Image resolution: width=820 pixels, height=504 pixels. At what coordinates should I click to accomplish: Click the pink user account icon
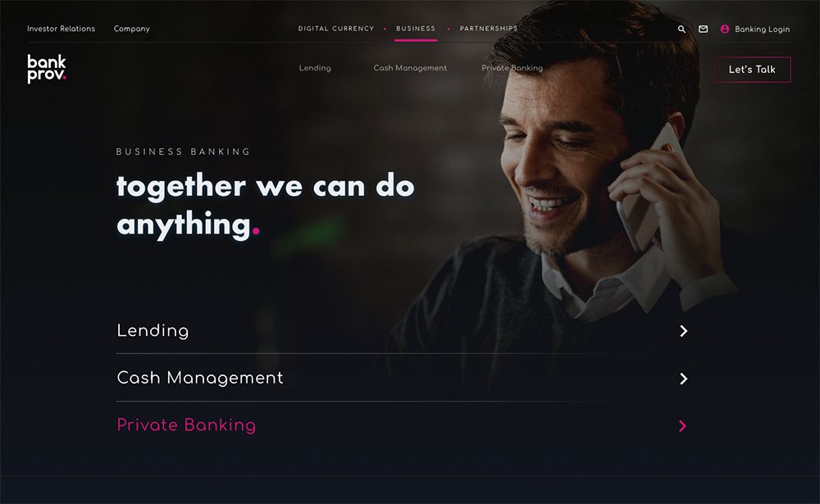pos(725,30)
